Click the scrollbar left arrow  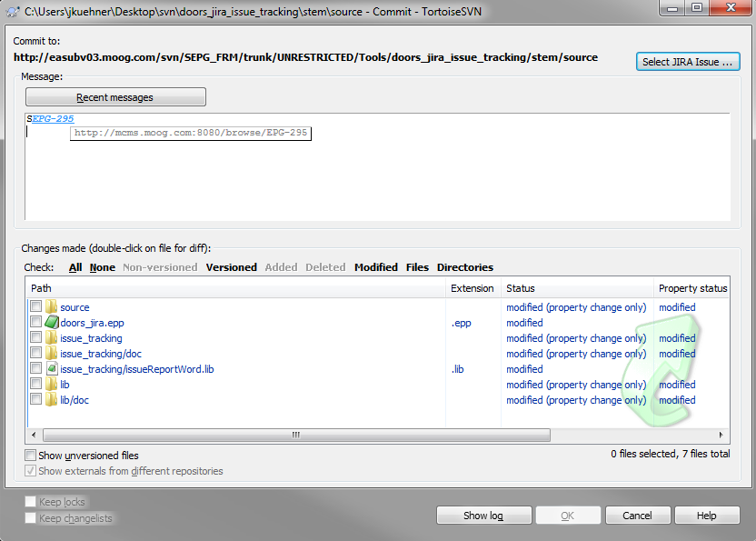point(34,435)
